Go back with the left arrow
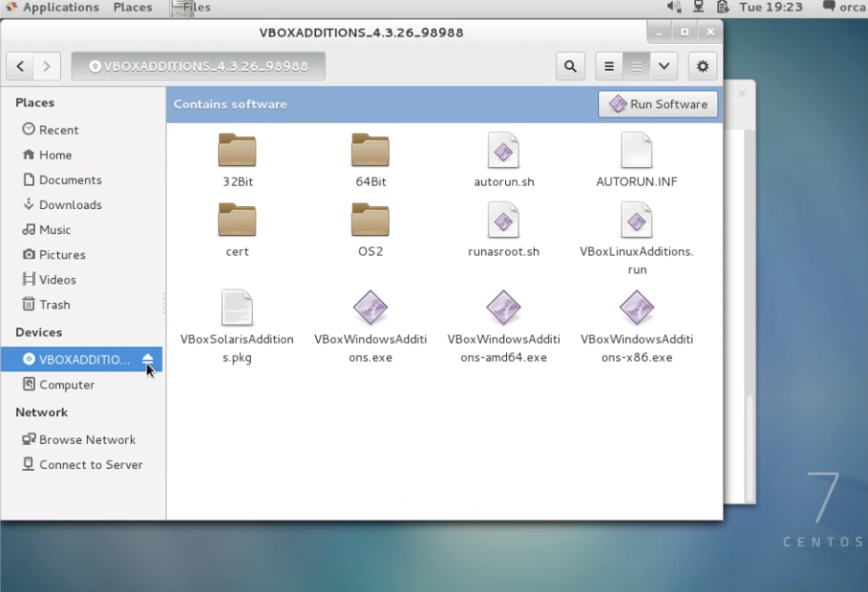The height and width of the screenshot is (592, 868). [x=20, y=67]
